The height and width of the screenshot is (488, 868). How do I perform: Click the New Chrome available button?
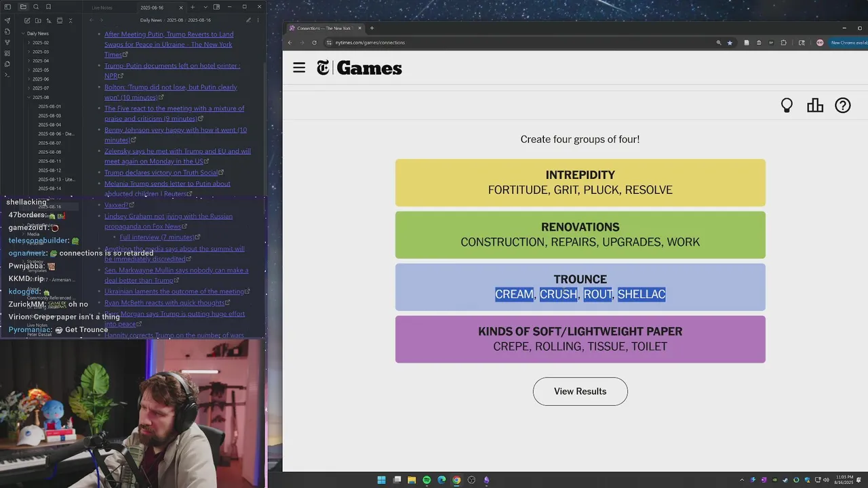point(849,43)
